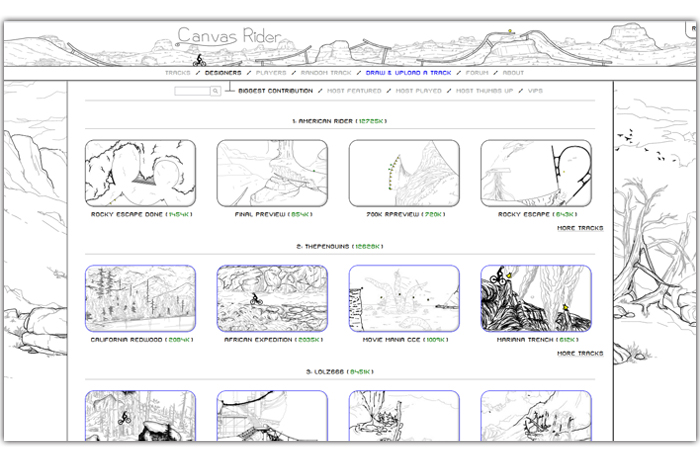The height and width of the screenshot is (462, 700).
Task: Switch to Most Played sorting
Action: tap(418, 91)
